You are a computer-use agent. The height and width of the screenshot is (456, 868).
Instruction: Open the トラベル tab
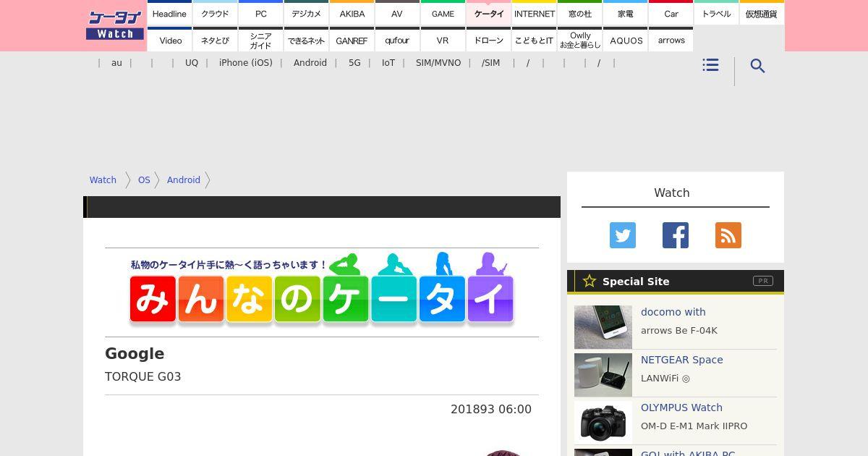[x=716, y=13]
